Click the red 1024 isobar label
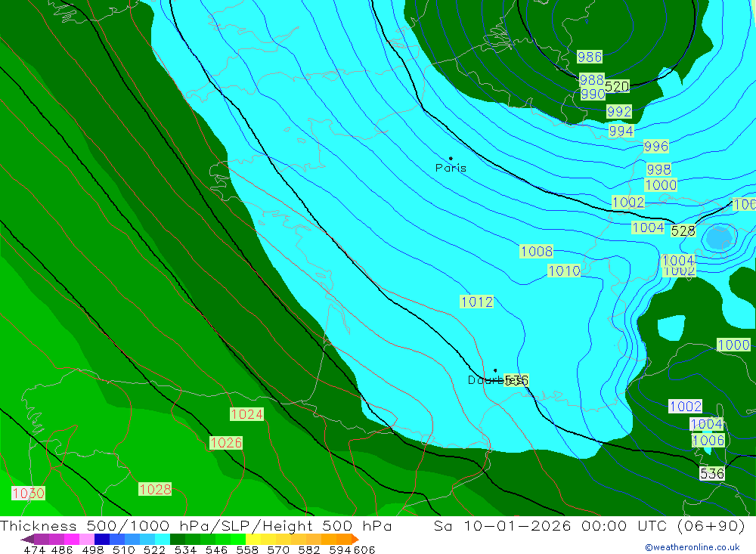The image size is (756, 554). [x=247, y=414]
